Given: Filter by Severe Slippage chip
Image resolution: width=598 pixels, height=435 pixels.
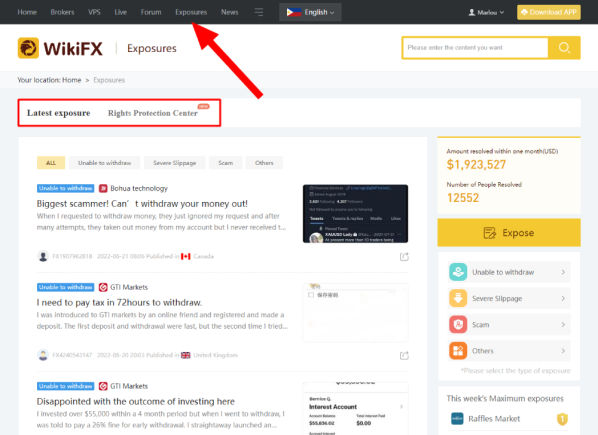Looking at the screenshot, I should (175, 163).
